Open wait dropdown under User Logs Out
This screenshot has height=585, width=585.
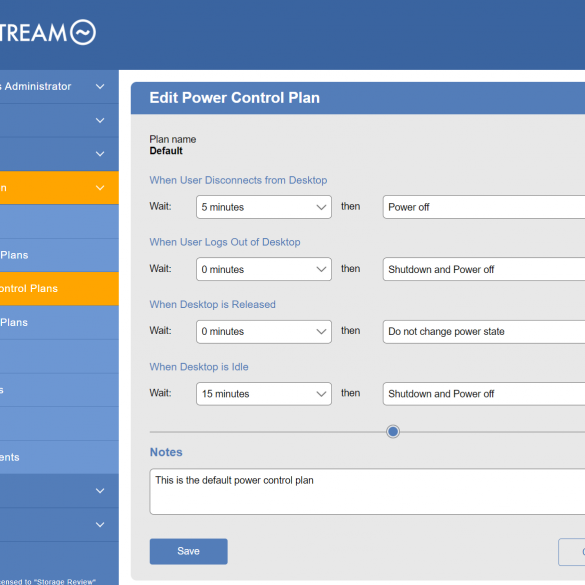point(264,269)
